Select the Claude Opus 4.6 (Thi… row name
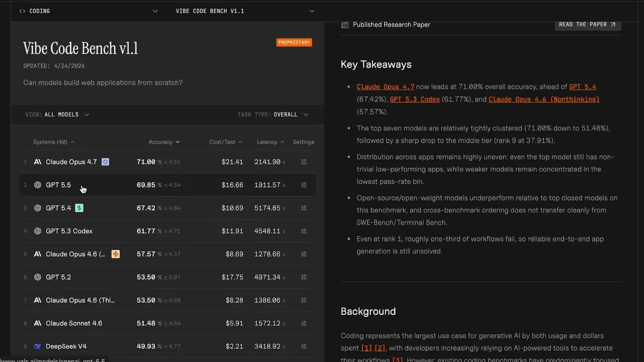Viewport: 644px width, 362px height. point(80,300)
